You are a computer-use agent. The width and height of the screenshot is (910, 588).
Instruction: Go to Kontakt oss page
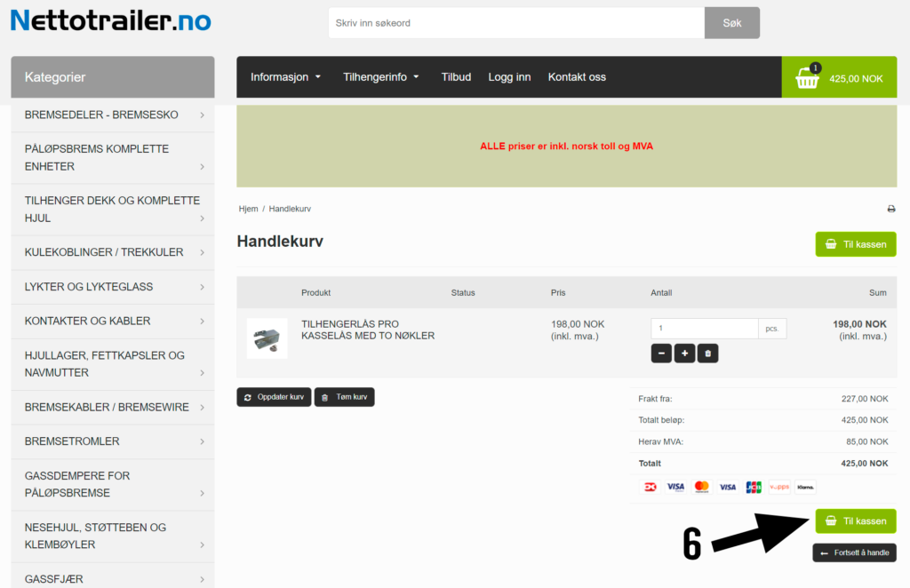(577, 77)
